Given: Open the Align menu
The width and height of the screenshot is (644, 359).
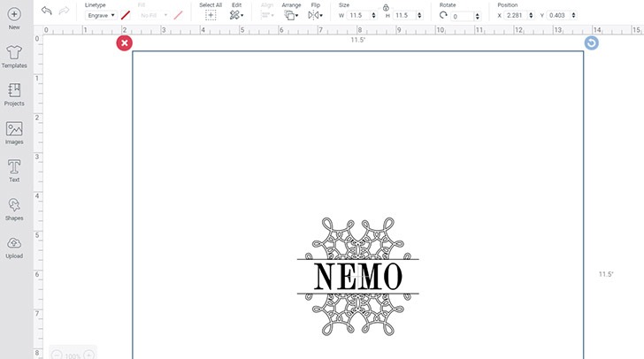Looking at the screenshot, I should [x=267, y=16].
